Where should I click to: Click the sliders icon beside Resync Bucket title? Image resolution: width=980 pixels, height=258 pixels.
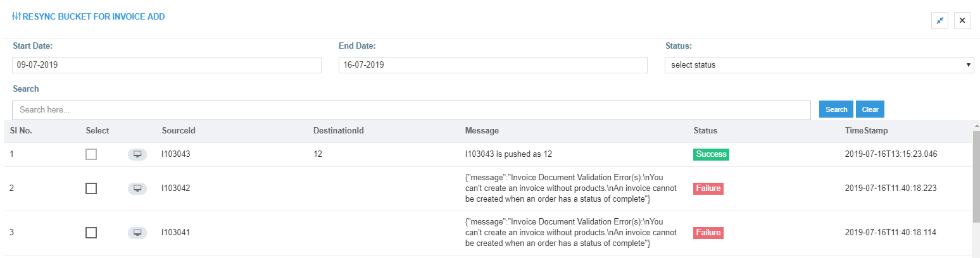click(16, 17)
